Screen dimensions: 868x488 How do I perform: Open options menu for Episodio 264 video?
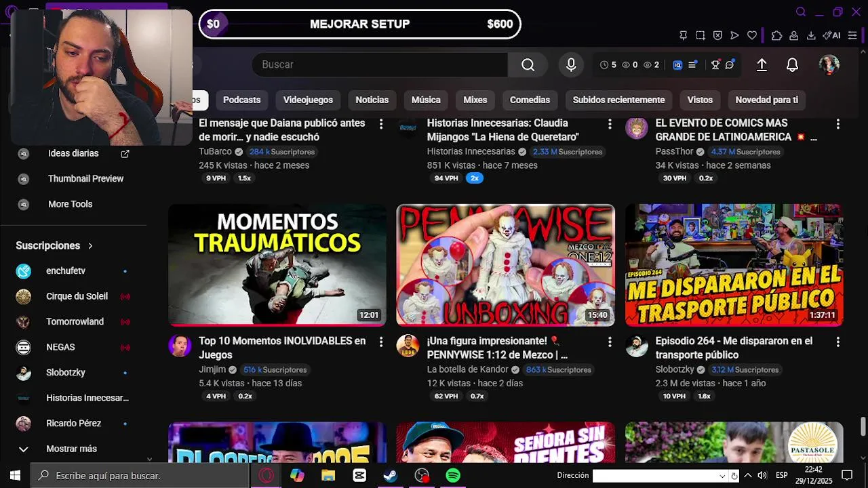838,342
